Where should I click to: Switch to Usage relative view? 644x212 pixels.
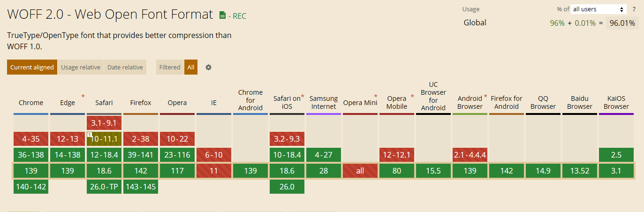[81, 67]
